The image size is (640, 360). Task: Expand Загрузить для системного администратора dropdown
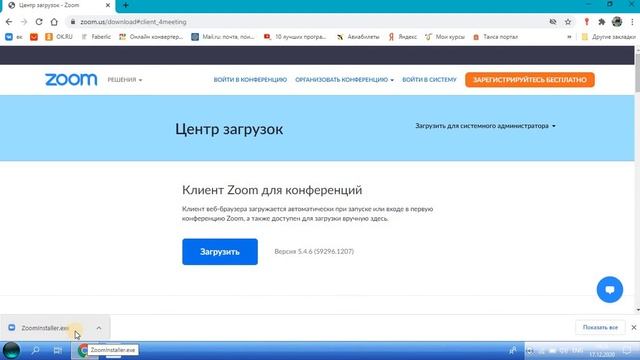485,126
